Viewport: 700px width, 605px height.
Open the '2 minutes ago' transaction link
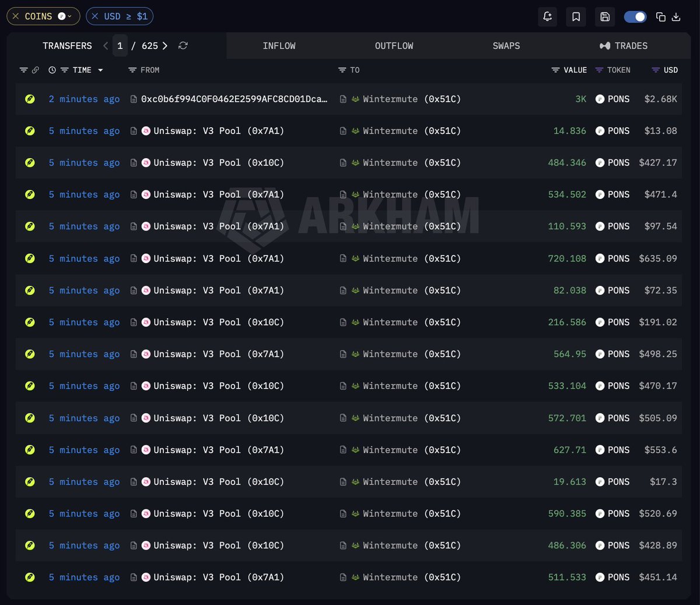click(84, 99)
